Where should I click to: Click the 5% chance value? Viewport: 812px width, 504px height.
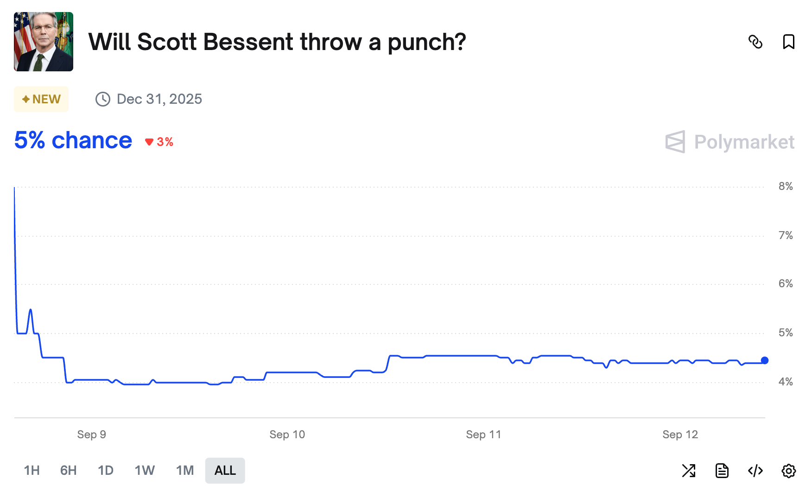[73, 140]
